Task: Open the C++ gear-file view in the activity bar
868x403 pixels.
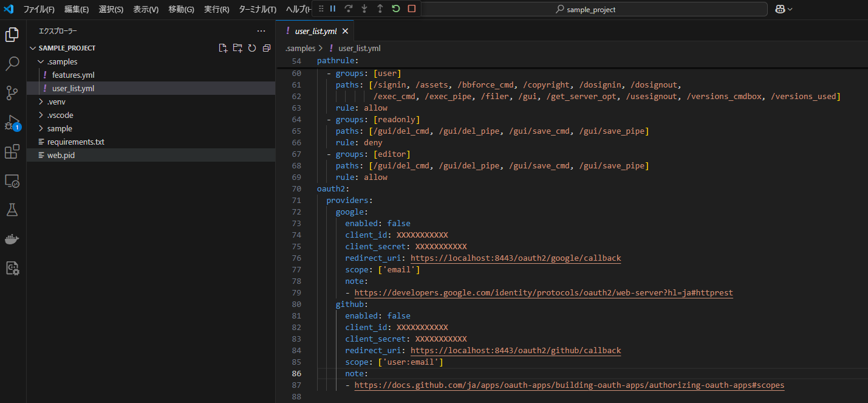Action: pos(12,268)
